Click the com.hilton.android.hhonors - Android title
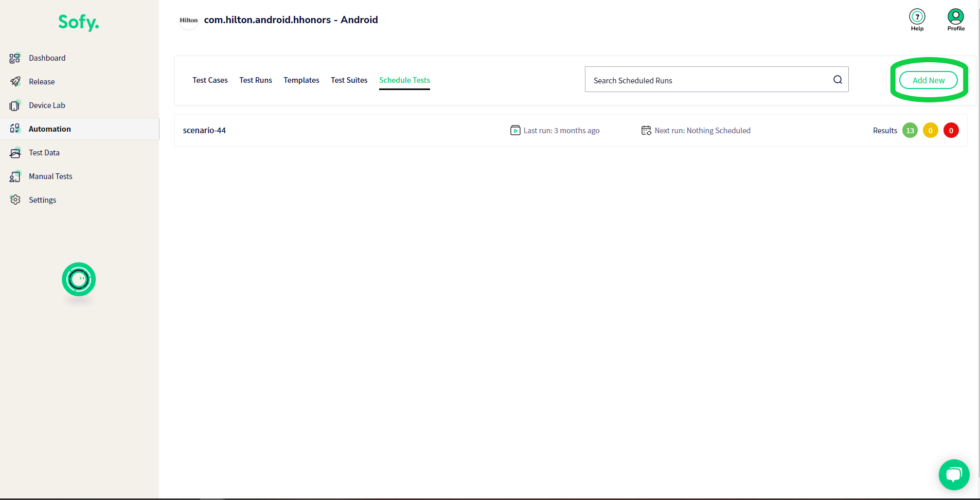 (x=291, y=20)
